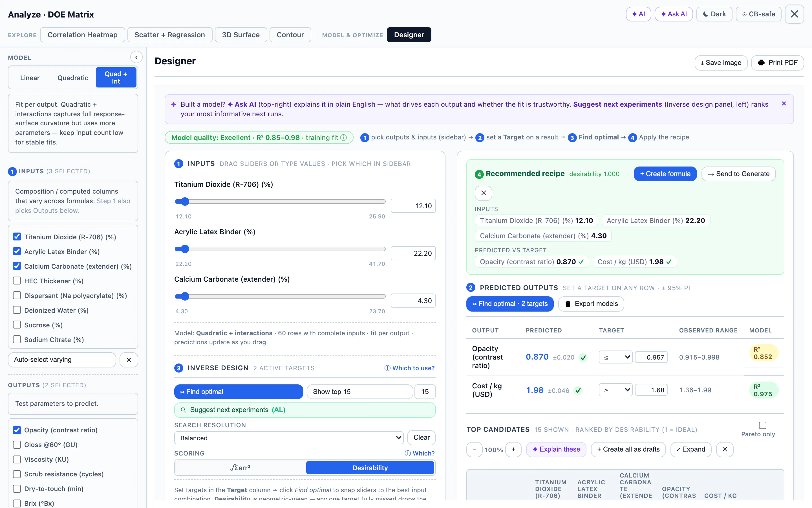The width and height of the screenshot is (812, 508).
Task: Select the Designer tab
Action: tap(409, 35)
